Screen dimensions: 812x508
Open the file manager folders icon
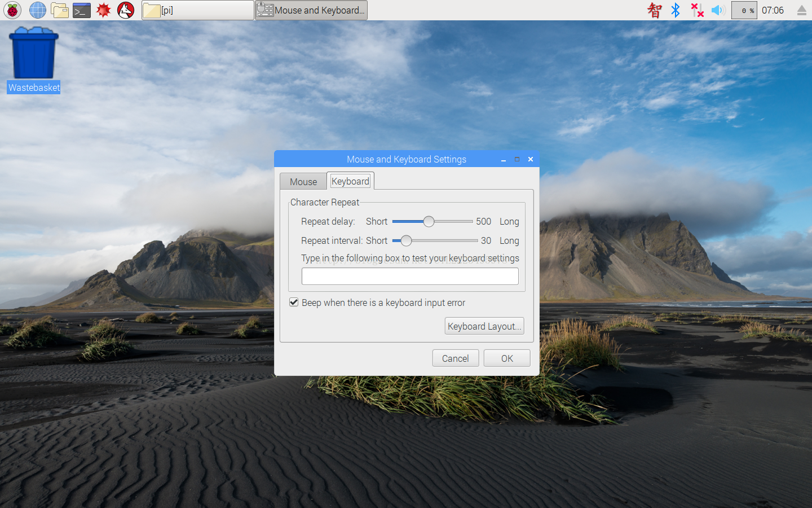(60, 10)
